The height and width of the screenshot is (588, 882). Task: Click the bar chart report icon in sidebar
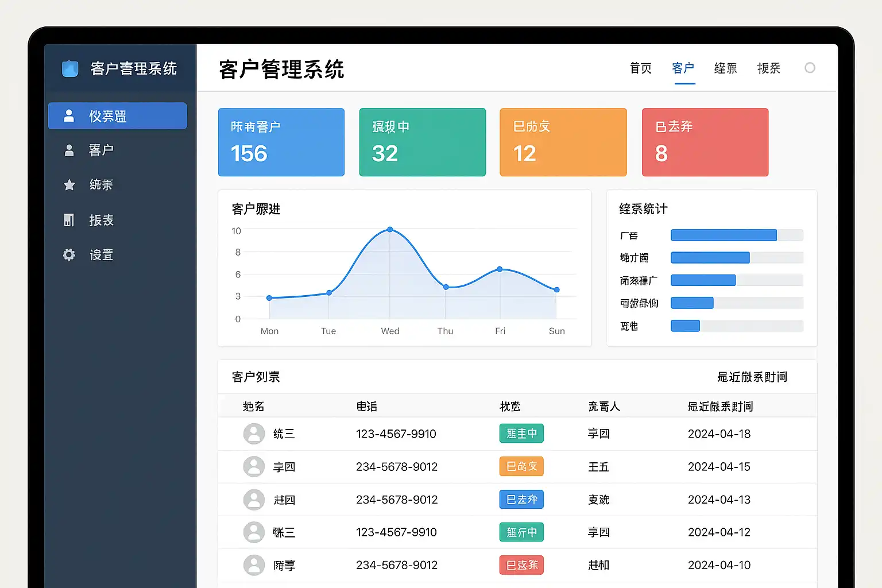pos(69,220)
